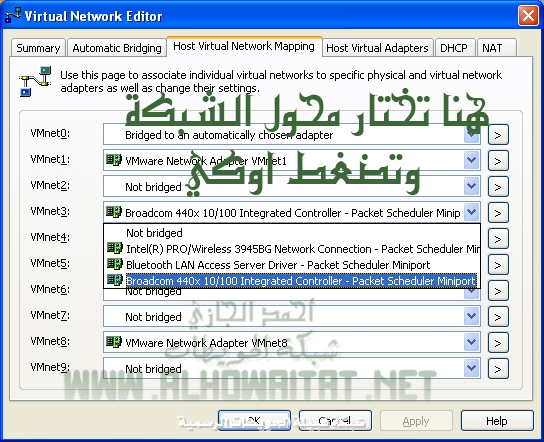The image size is (544, 442).
Task: Confirm changes with the OK button
Action: pos(254,420)
